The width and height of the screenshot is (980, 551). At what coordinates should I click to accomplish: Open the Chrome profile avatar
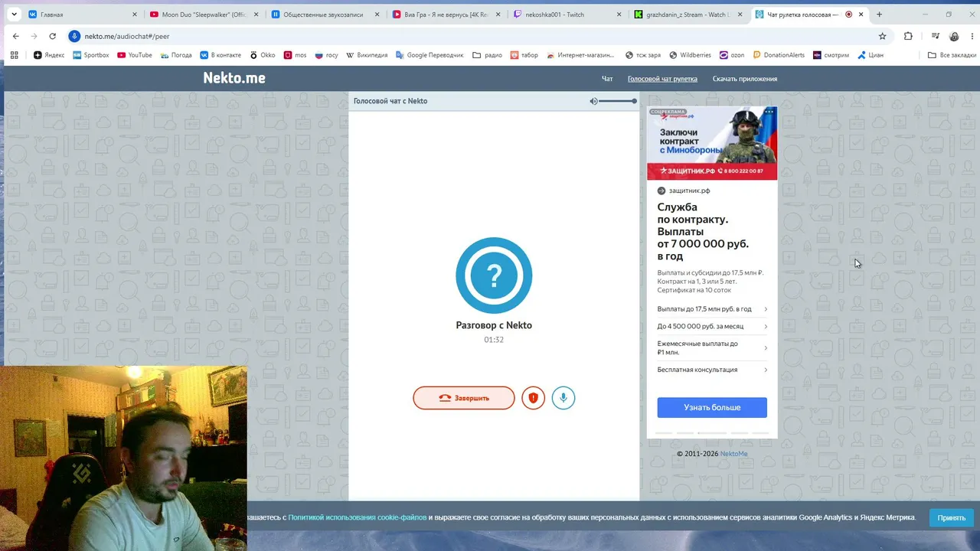tap(954, 36)
